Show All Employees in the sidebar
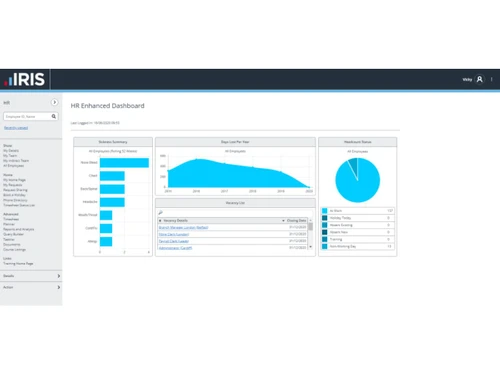This screenshot has width=500, height=375. (x=13, y=166)
